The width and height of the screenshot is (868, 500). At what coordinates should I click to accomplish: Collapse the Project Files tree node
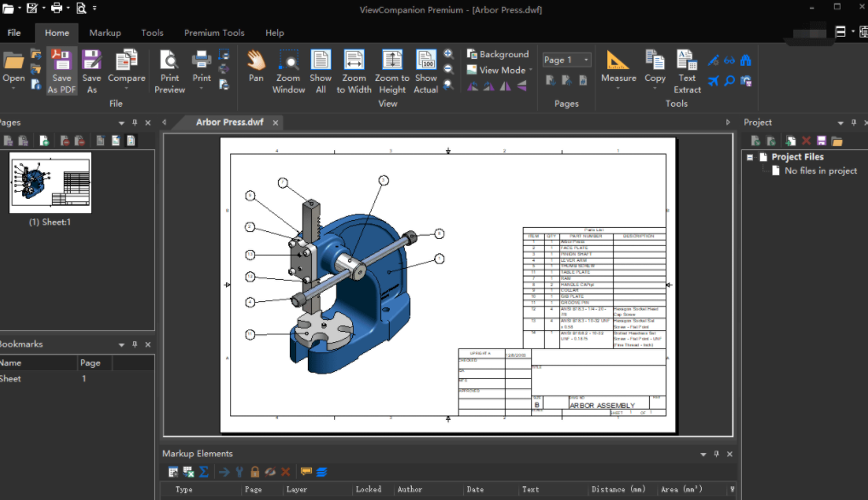750,157
